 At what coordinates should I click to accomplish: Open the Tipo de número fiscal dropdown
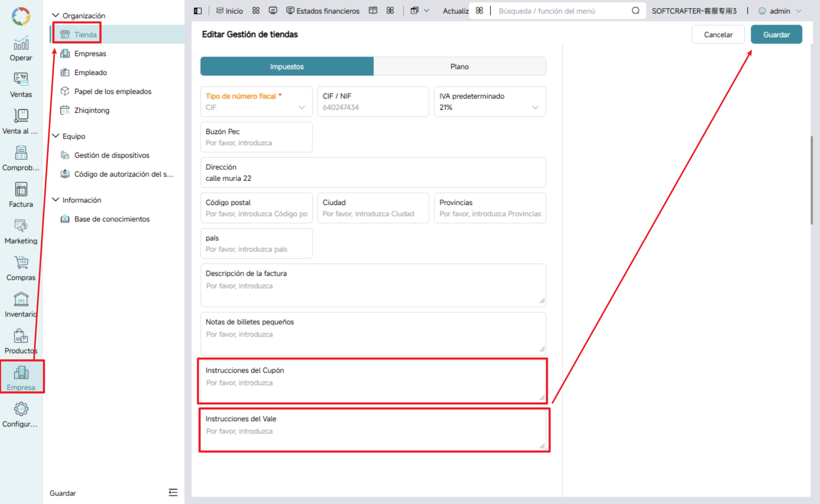click(x=256, y=101)
